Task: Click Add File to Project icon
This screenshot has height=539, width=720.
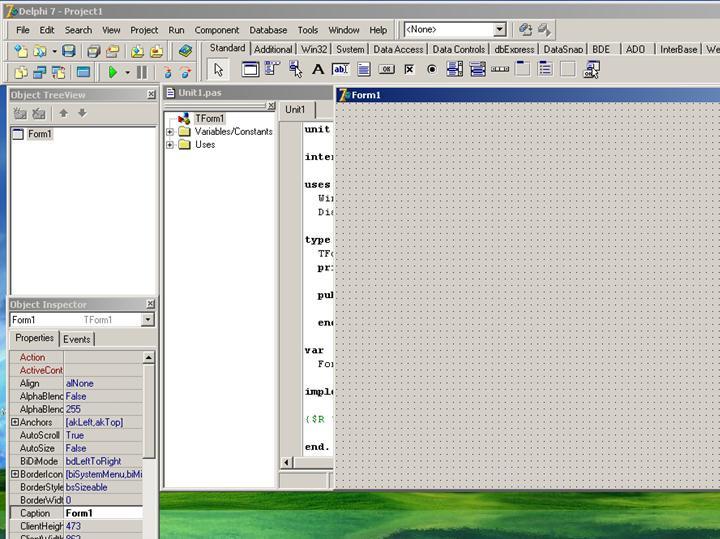Action: coord(137,51)
